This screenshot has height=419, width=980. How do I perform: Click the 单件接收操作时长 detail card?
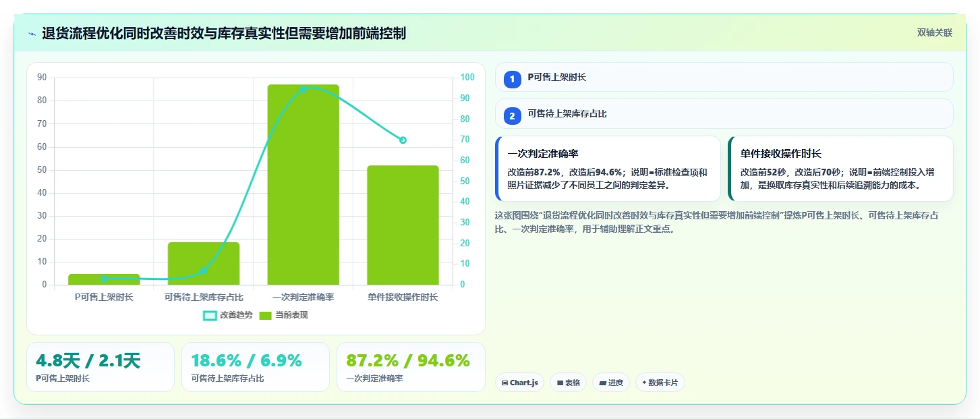(x=840, y=169)
